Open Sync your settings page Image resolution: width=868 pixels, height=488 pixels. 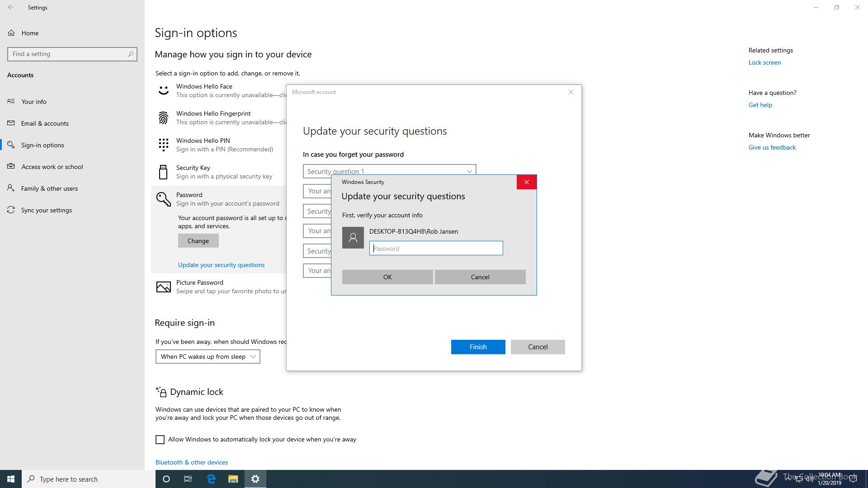point(47,210)
